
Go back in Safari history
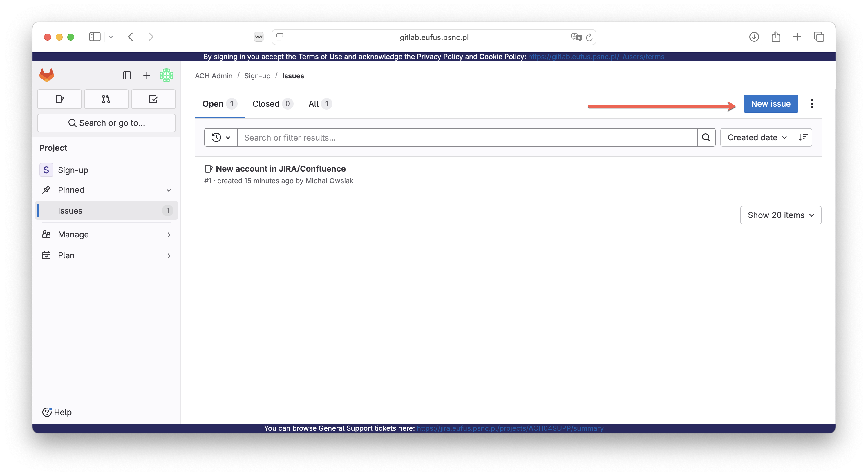click(131, 37)
